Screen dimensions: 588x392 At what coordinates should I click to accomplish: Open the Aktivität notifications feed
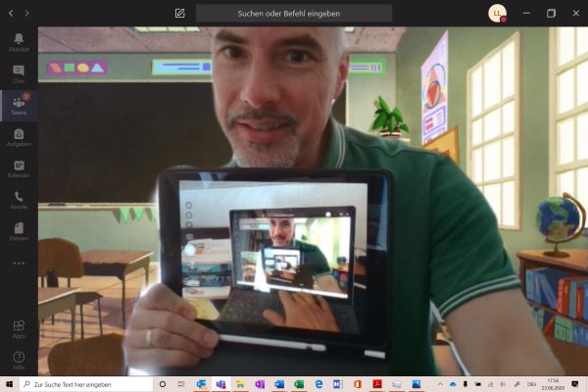click(19, 41)
